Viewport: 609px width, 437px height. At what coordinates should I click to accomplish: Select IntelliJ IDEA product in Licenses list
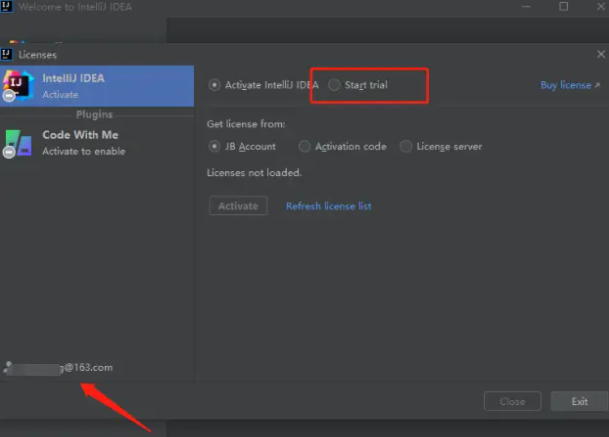click(97, 86)
